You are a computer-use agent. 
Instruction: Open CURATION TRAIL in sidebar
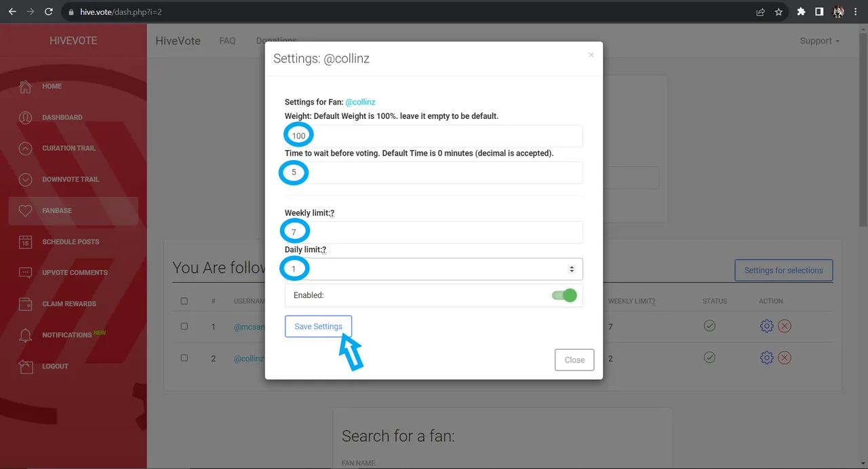[x=69, y=148]
